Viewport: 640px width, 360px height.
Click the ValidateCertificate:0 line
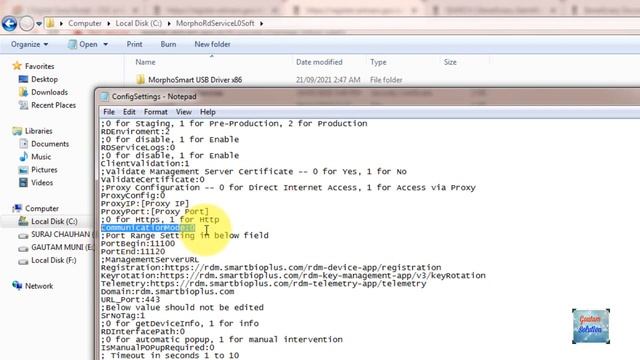click(x=153, y=180)
